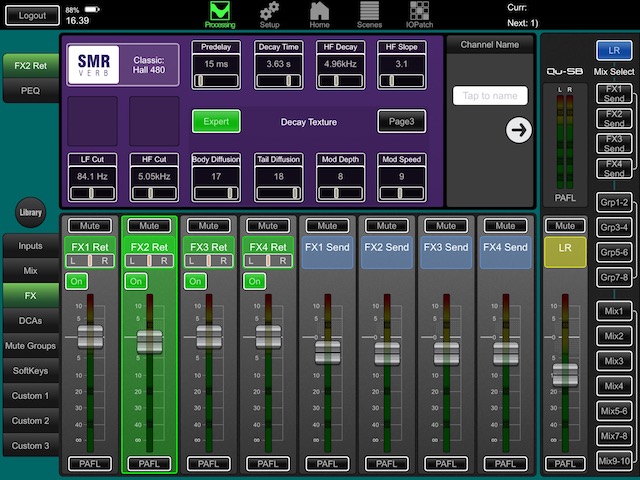Select Grp1-2 in Mix Select
This screenshot has width=640, height=480.
(614, 202)
